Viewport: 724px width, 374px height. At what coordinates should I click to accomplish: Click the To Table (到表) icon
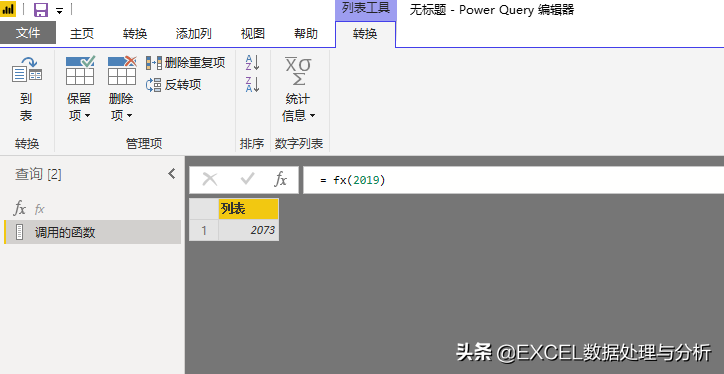pyautogui.click(x=26, y=70)
